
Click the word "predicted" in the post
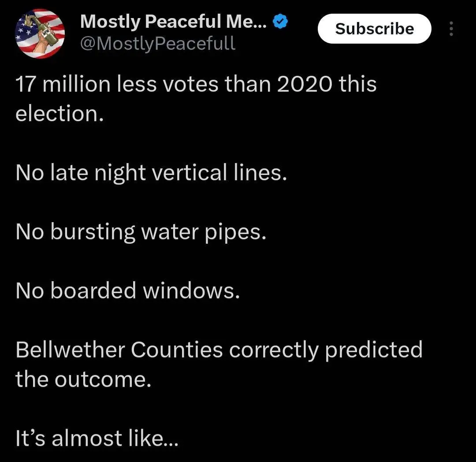[374, 350]
